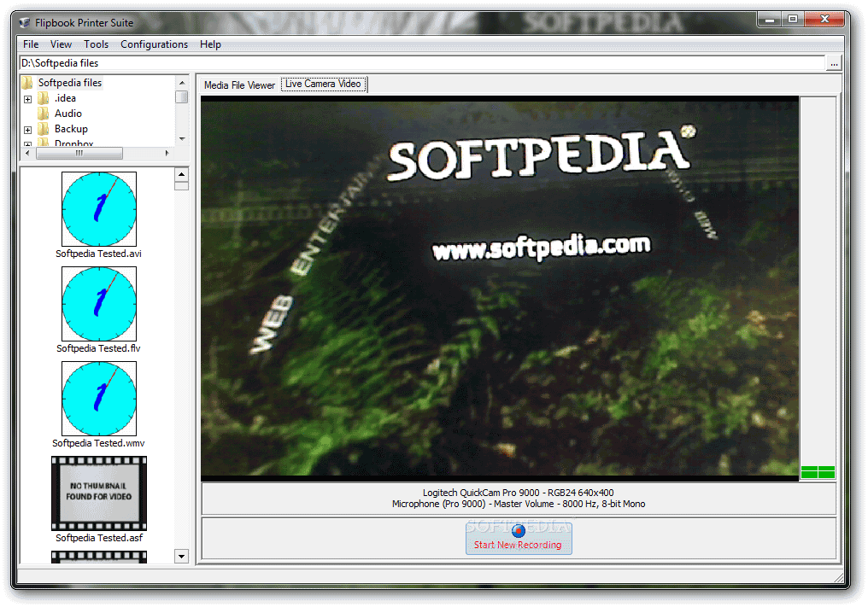
Task: Click the path field showing D:\Softpedia files
Action: click(x=422, y=63)
